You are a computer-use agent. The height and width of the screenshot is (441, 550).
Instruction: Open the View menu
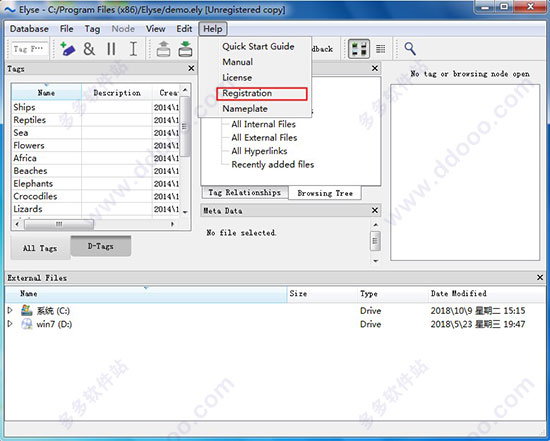tap(155, 29)
